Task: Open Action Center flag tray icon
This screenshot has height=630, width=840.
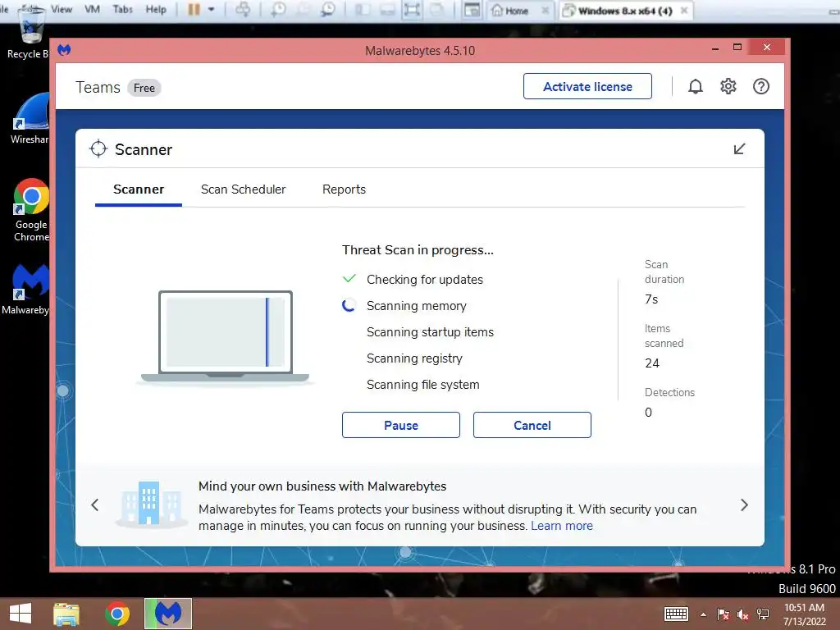Action: coord(723,614)
